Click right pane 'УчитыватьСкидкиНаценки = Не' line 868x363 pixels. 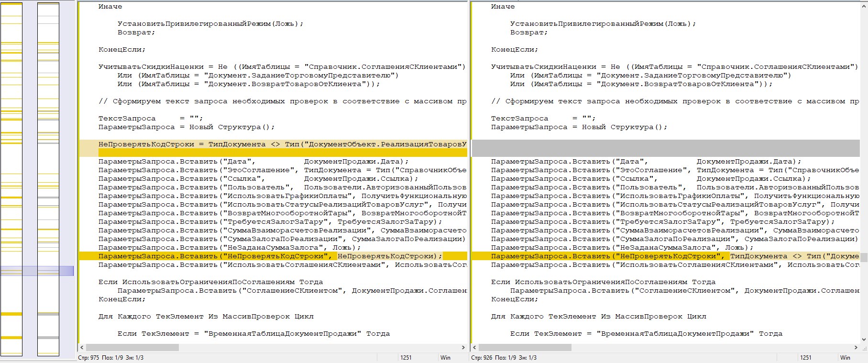(675, 67)
